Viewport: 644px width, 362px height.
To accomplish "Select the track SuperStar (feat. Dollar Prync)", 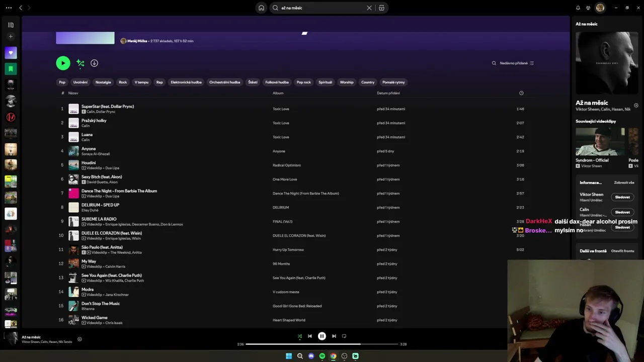I will click(x=108, y=106).
